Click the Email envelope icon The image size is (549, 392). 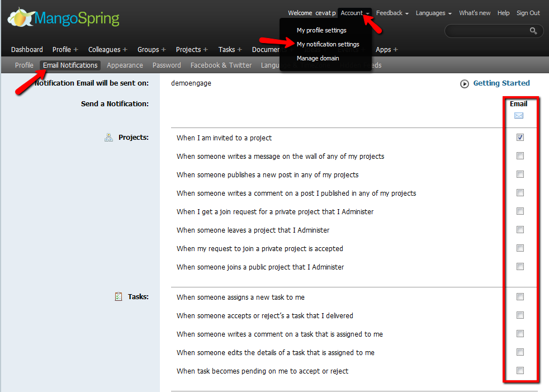(519, 116)
